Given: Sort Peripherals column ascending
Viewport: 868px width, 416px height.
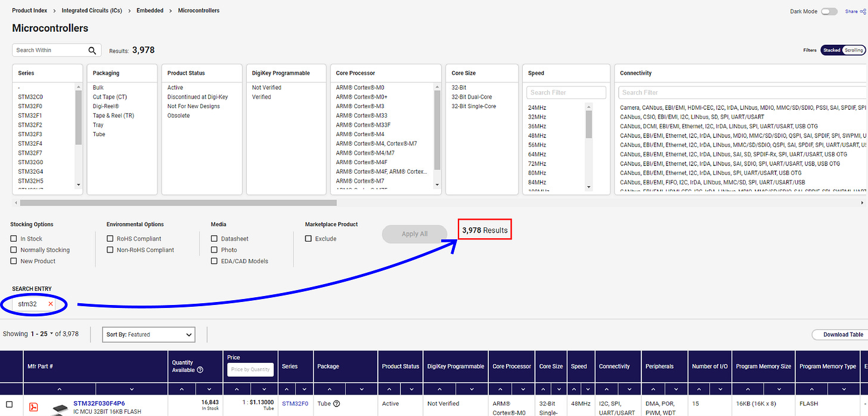Looking at the screenshot, I should (652, 390).
